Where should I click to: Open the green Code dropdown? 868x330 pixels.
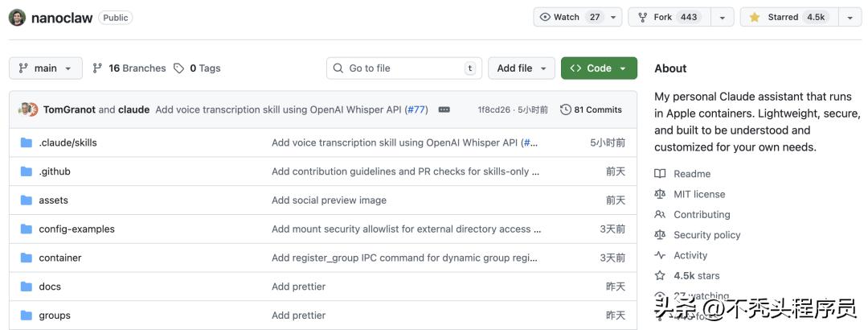tap(599, 68)
